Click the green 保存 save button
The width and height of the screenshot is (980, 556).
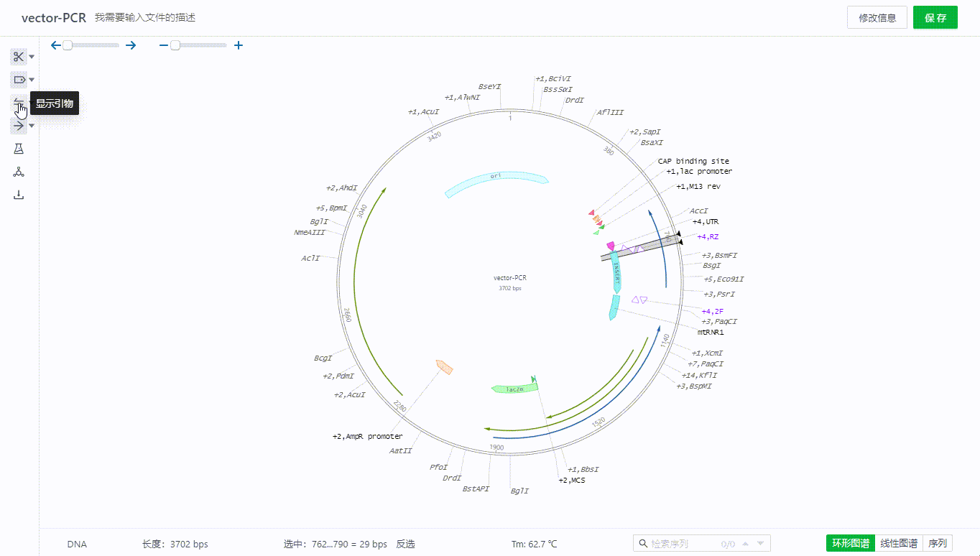coord(935,18)
